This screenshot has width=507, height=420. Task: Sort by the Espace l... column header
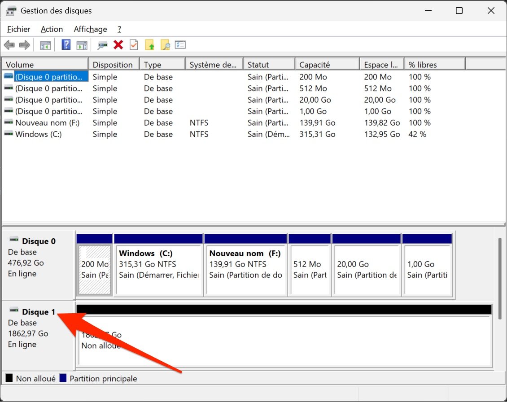pyautogui.click(x=382, y=64)
